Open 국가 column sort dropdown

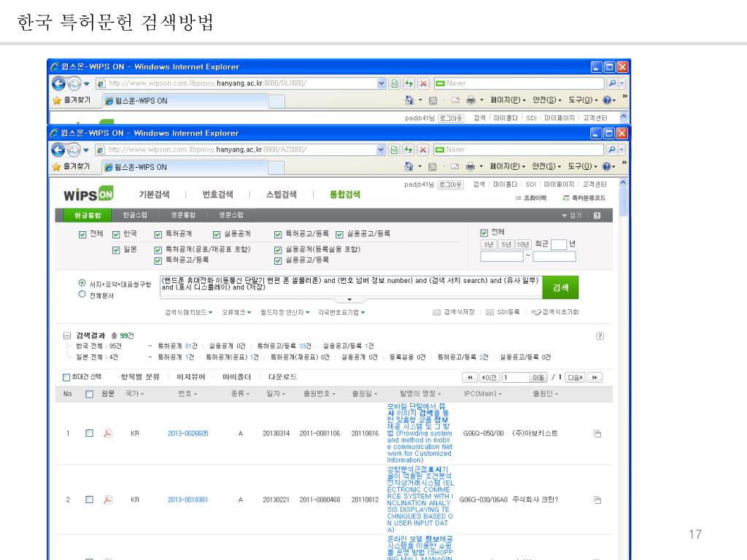coord(134,394)
